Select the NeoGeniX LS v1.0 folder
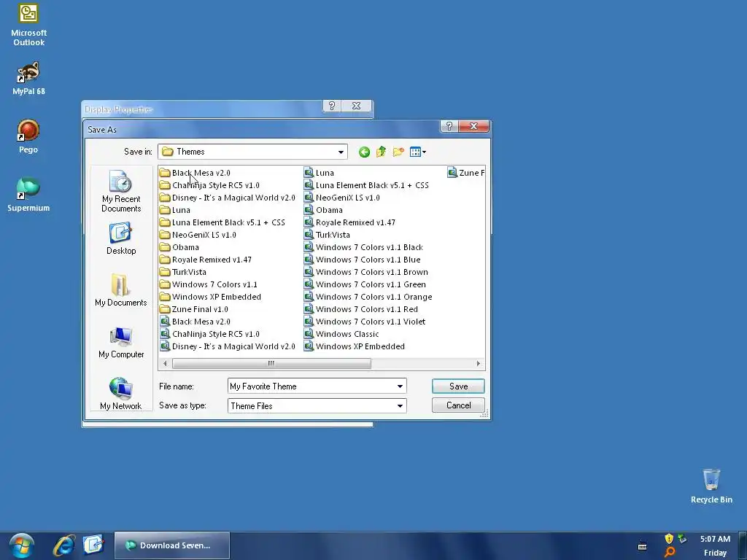The image size is (747, 560). click(x=198, y=235)
